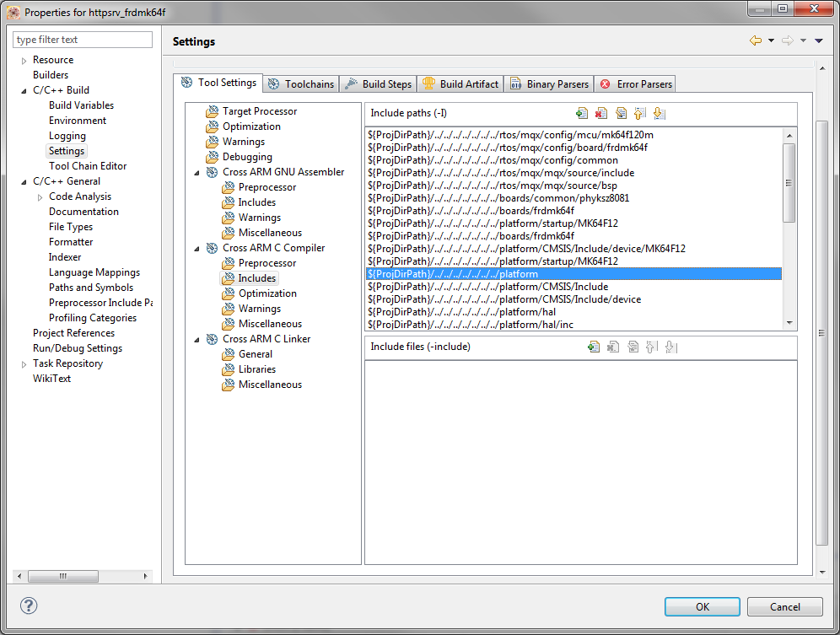Confirm with the OK button
The image size is (840, 635).
[x=703, y=606]
